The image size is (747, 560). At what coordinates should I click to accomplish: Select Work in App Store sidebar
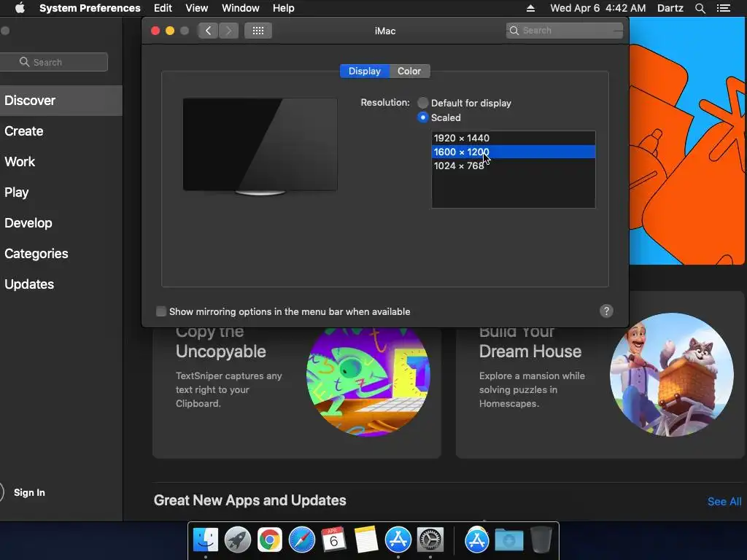(x=61, y=161)
